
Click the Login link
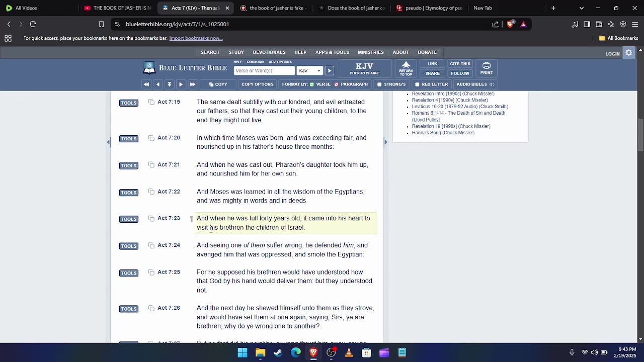tap(612, 54)
